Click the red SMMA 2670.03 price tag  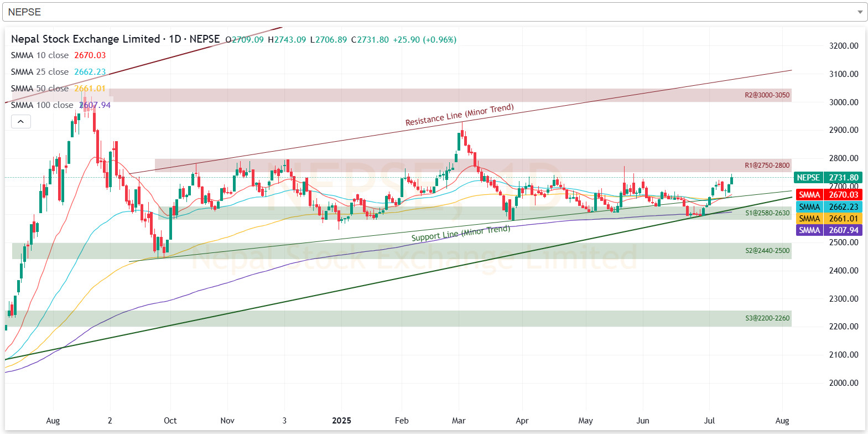pos(829,195)
